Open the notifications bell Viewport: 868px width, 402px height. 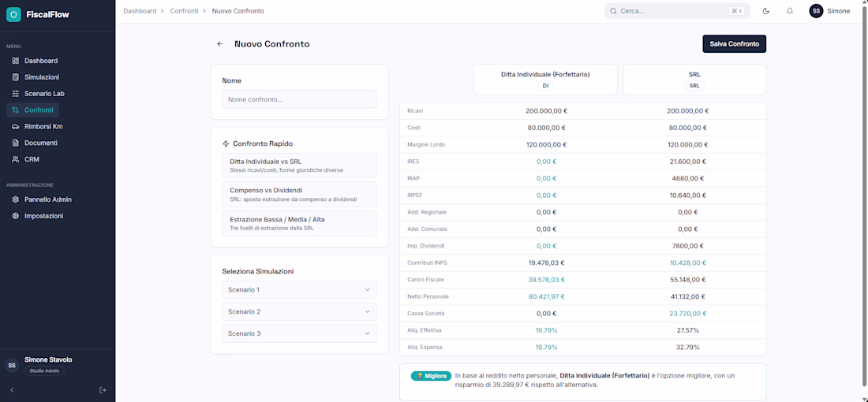point(790,11)
